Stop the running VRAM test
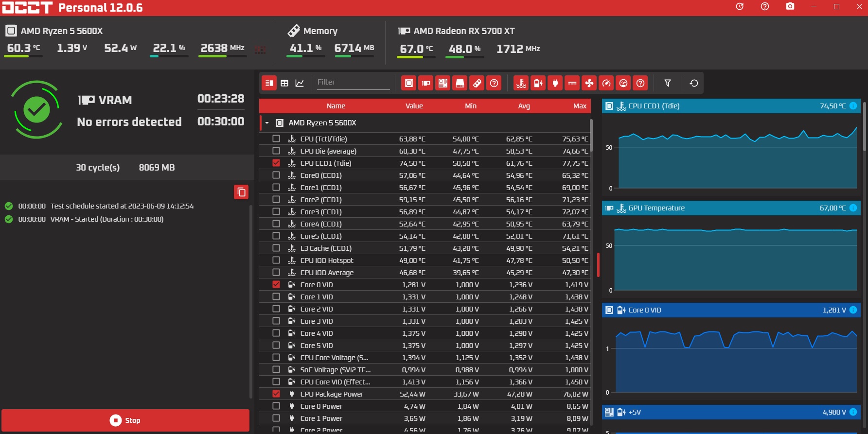868x434 pixels. [125, 420]
